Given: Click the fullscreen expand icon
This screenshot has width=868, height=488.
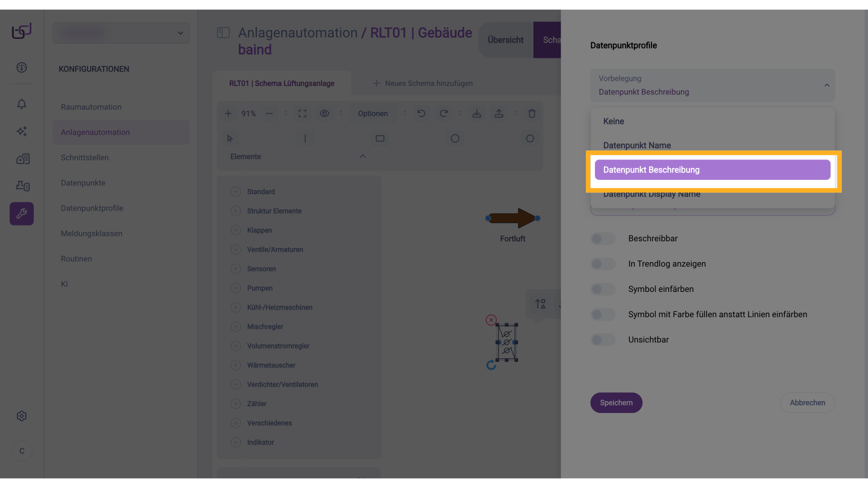Looking at the screenshot, I should [x=302, y=113].
